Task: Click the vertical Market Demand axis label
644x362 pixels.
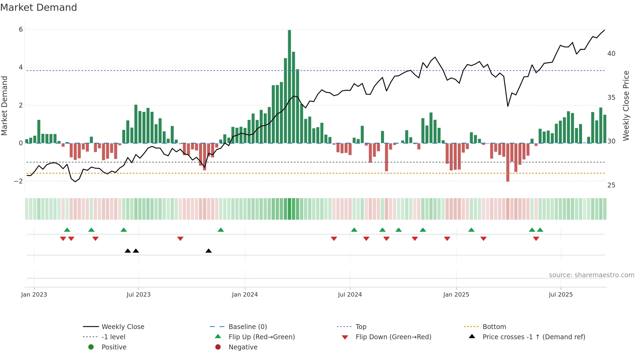Action: [5, 106]
